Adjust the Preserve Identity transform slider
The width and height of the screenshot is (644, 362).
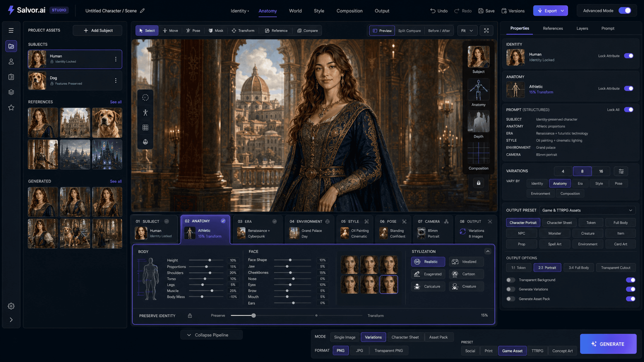253,315
